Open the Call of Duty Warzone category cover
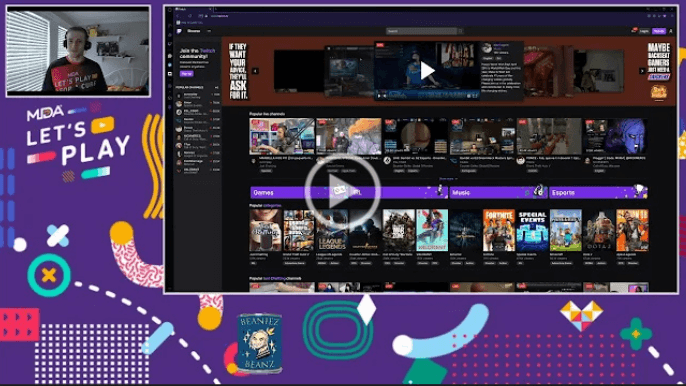This screenshot has width=686, height=386. pyautogui.click(x=399, y=230)
